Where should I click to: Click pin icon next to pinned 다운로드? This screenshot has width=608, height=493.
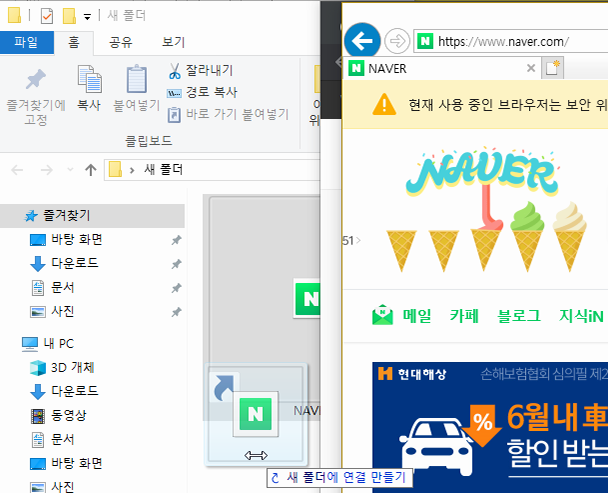[176, 264]
